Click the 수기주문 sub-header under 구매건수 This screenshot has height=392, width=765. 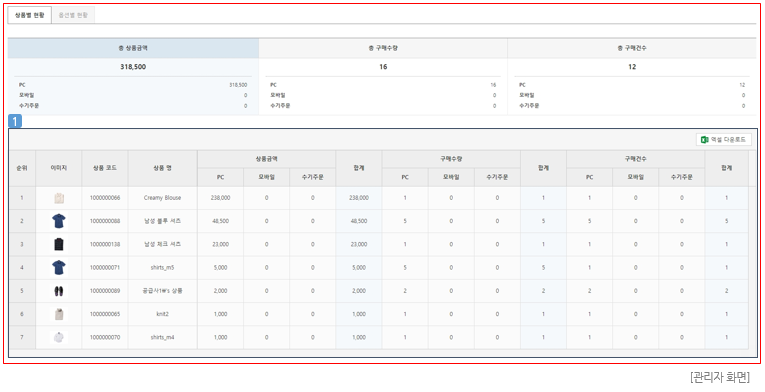click(x=682, y=177)
